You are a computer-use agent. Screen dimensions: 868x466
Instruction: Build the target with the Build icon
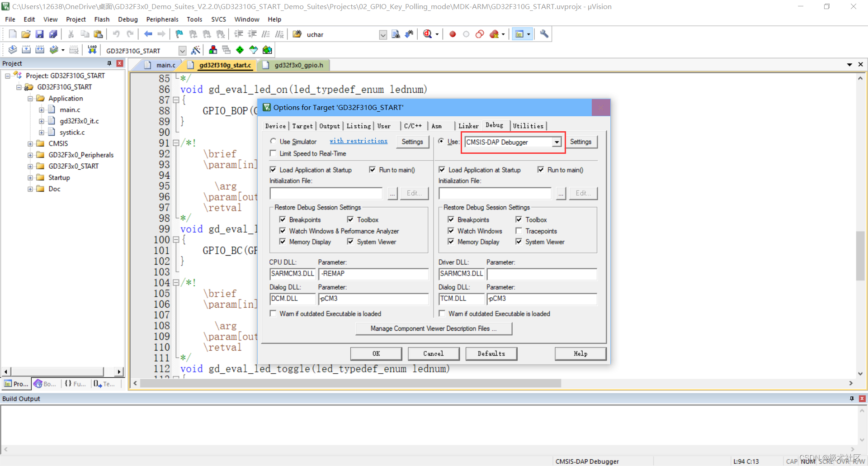26,50
